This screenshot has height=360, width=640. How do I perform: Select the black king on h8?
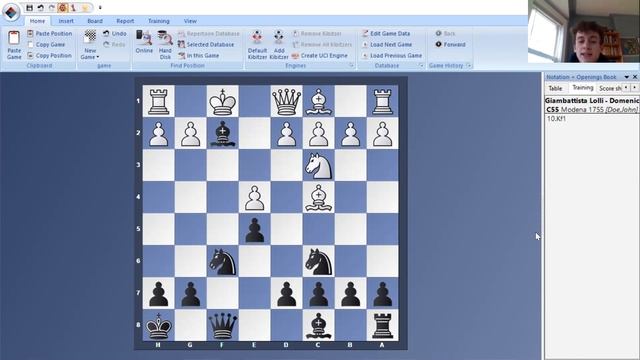pos(158,325)
